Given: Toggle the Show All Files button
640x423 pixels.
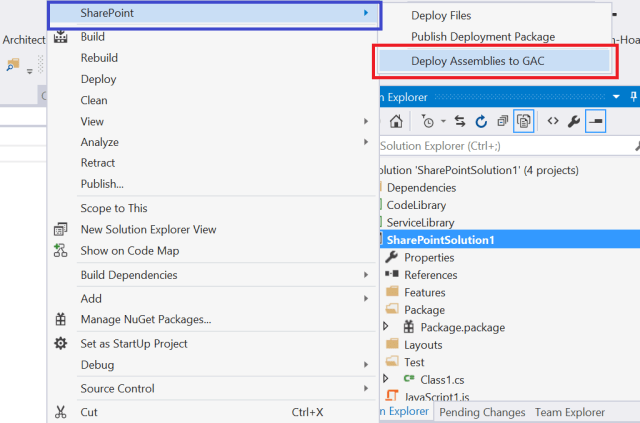Looking at the screenshot, I should point(524,122).
